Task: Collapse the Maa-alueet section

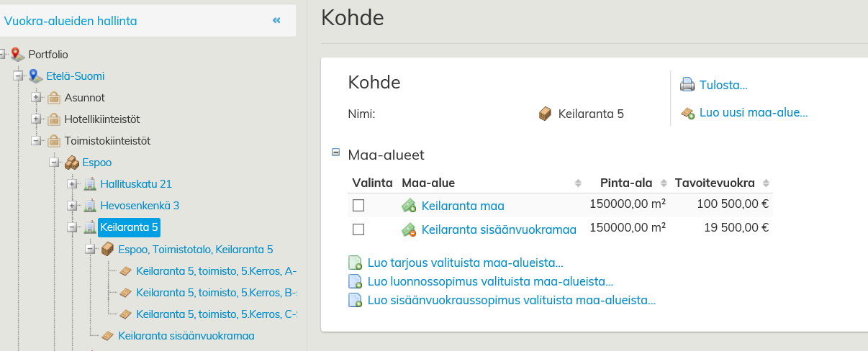Action: (335, 152)
